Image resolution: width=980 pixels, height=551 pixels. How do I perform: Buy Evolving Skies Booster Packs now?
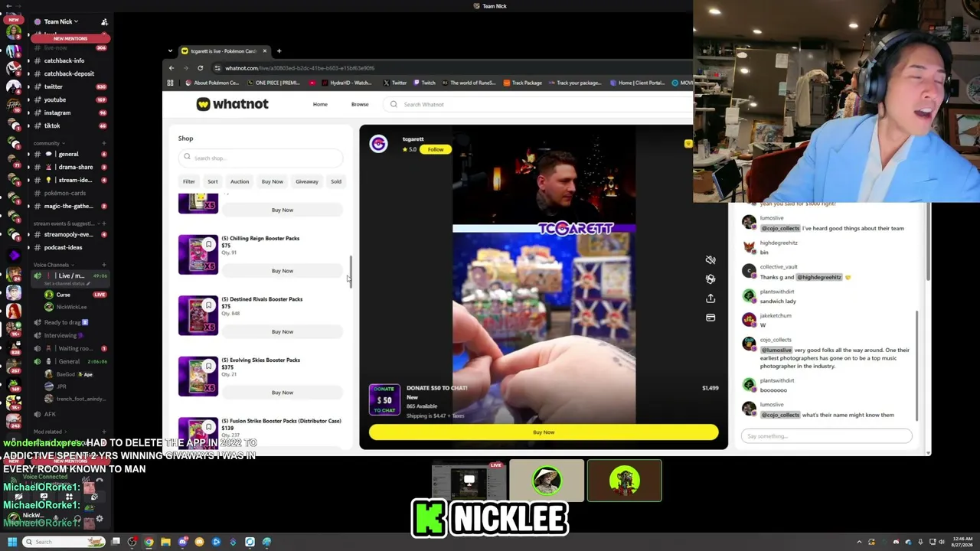coord(283,393)
